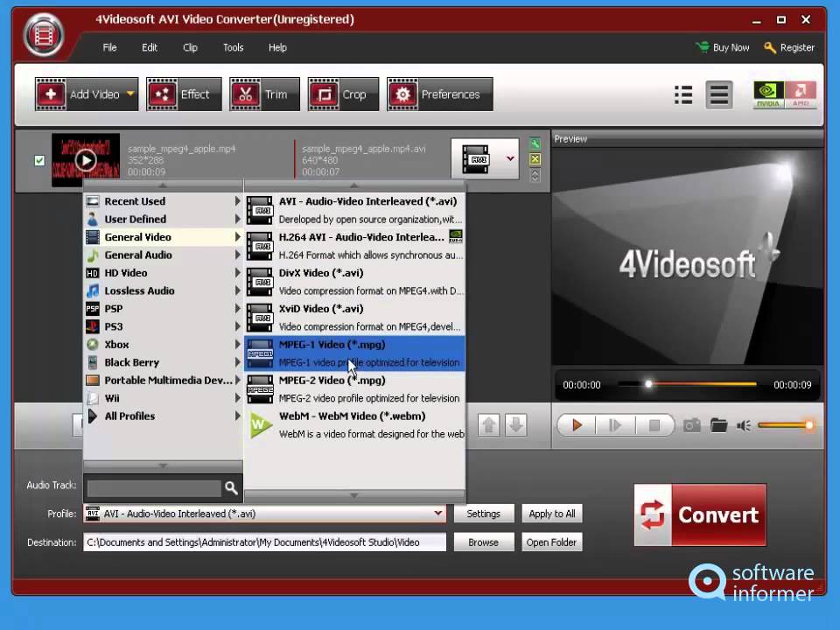Viewport: 840px width, 630px height.
Task: Click the Open Folder button
Action: tap(552, 542)
